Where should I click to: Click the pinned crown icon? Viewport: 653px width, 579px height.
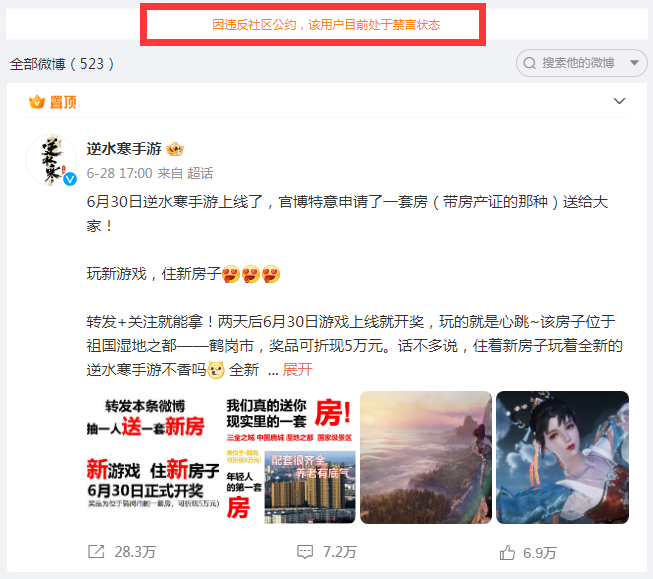(x=37, y=101)
